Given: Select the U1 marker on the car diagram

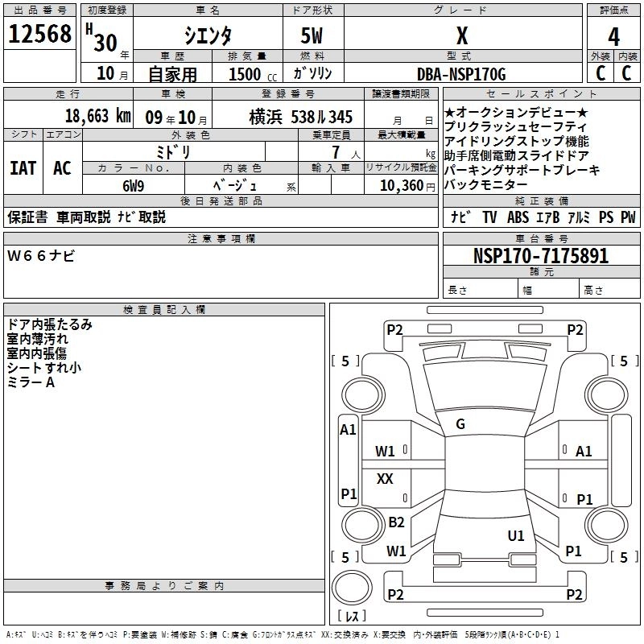Looking at the screenshot, I should 516,535.
